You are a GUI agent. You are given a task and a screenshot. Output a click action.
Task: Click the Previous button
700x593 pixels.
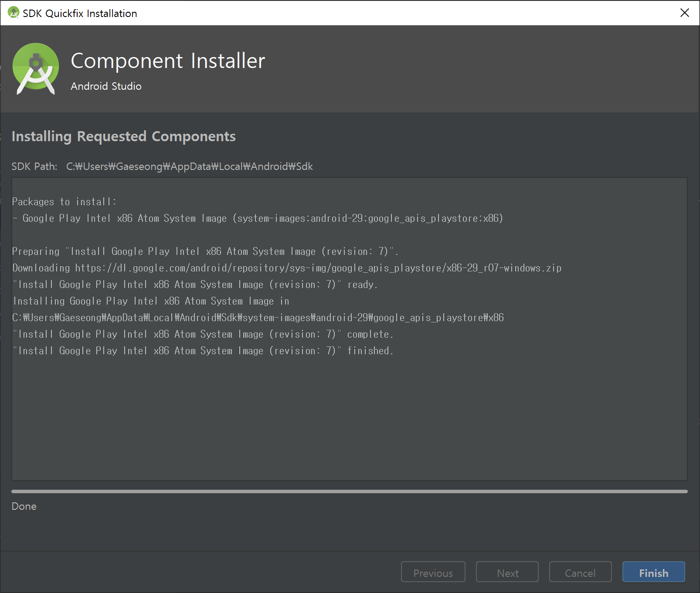(x=433, y=572)
